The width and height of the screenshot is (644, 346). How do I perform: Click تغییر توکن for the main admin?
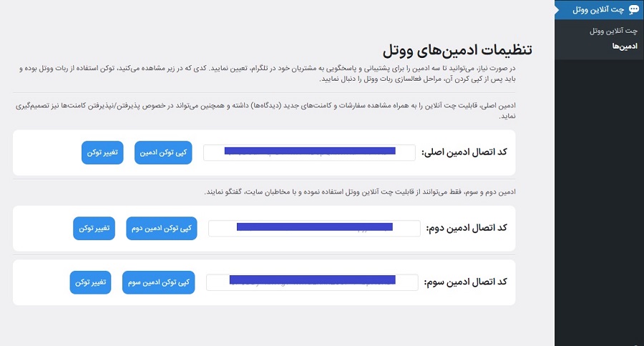pos(102,152)
